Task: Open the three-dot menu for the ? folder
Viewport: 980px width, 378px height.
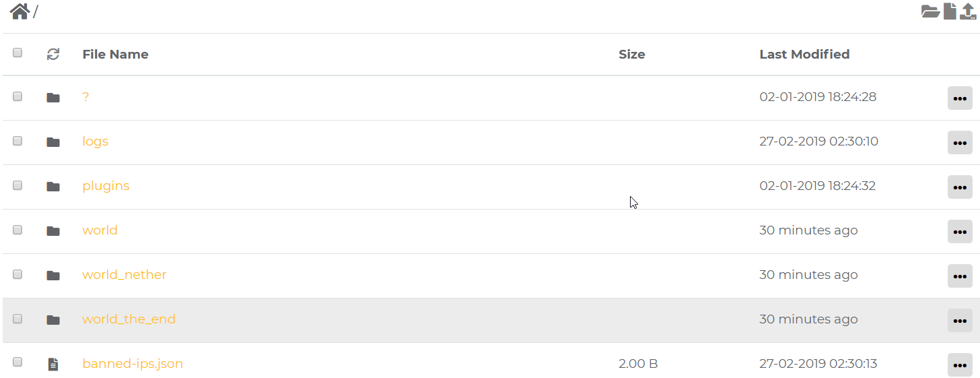Action: 960,98
